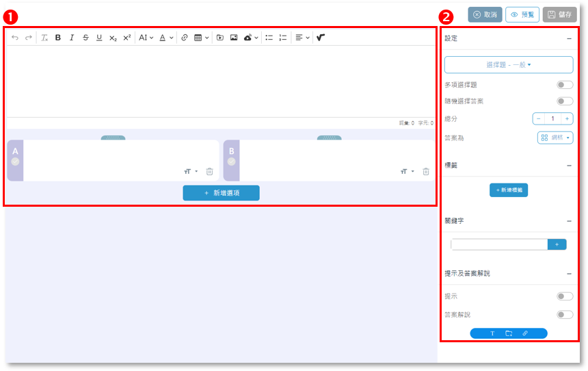Open the 選擇題 - 一般 question type dropdown
Image resolution: width=588 pixels, height=371 pixels.
[x=509, y=65]
